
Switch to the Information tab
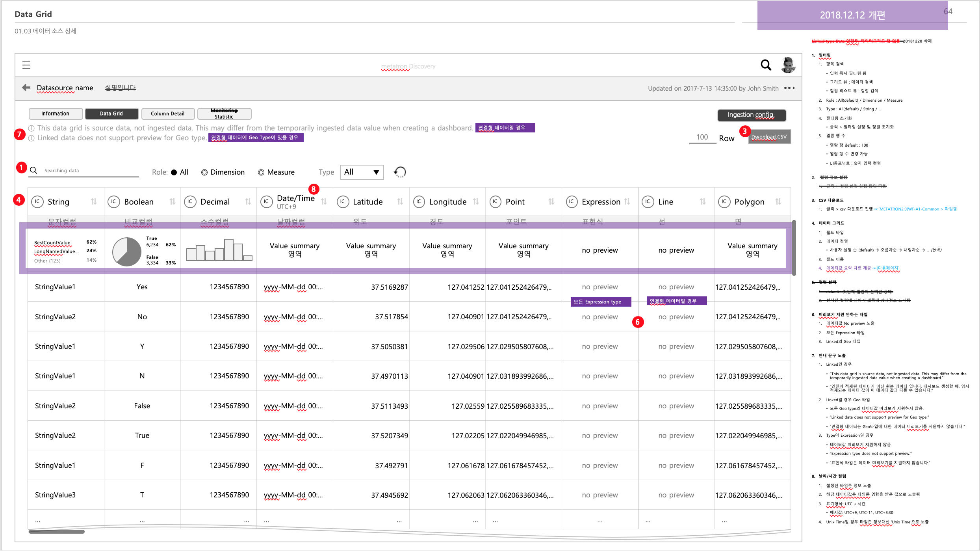coord(56,114)
